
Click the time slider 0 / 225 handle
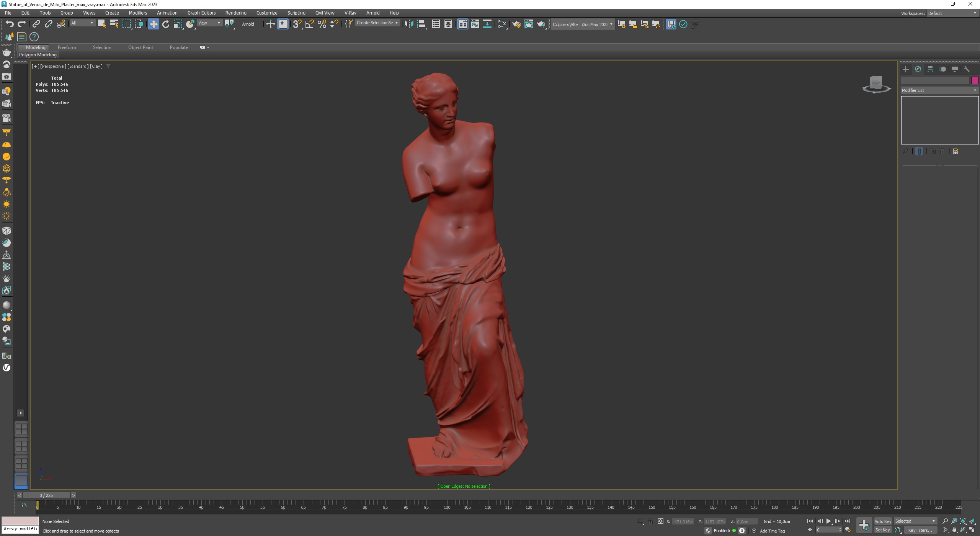pos(46,495)
